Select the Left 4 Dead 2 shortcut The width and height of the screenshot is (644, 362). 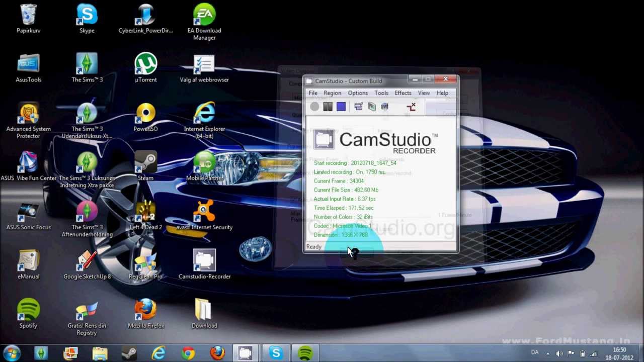[x=145, y=216]
